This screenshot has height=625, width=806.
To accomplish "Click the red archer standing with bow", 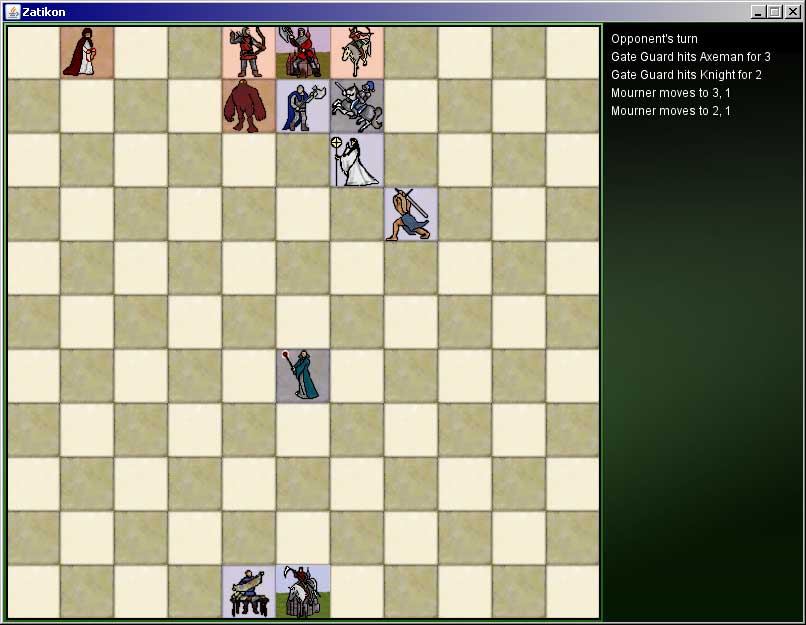I will point(249,52).
